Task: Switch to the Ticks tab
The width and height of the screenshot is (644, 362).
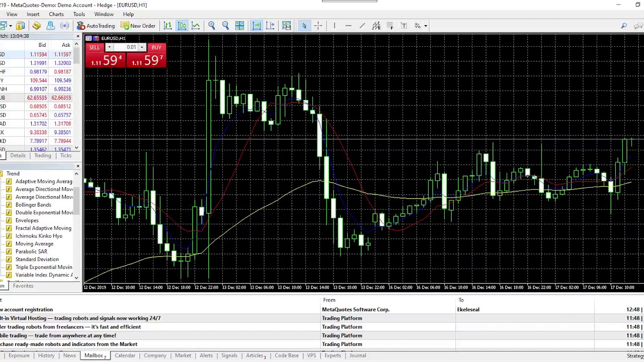Action: (x=66, y=155)
